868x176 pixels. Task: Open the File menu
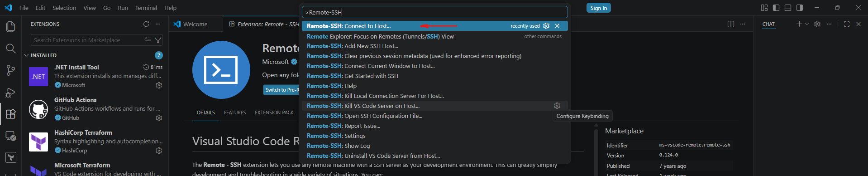tap(24, 8)
